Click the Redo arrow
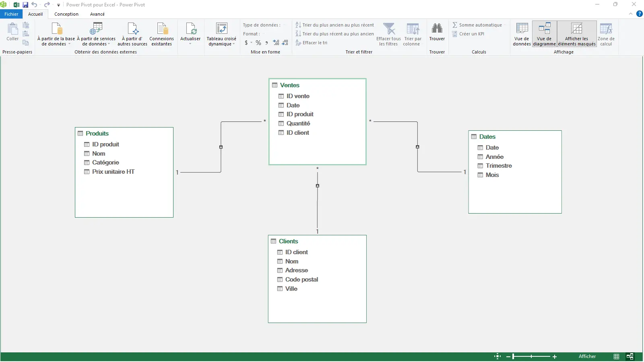This screenshot has height=362, width=644. point(47,5)
